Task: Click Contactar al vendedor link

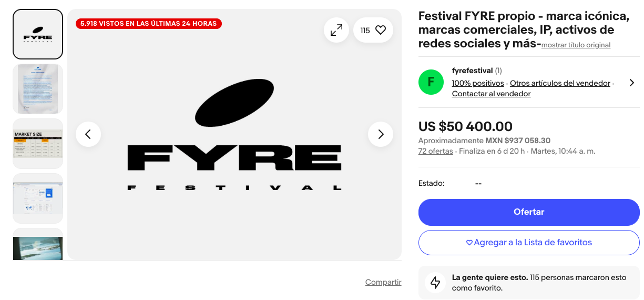Action: point(491,94)
